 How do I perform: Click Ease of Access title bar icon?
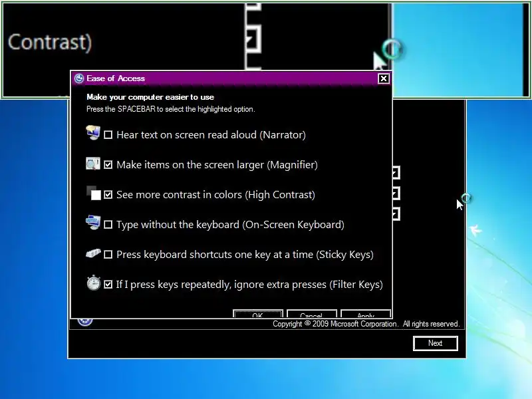(x=79, y=78)
